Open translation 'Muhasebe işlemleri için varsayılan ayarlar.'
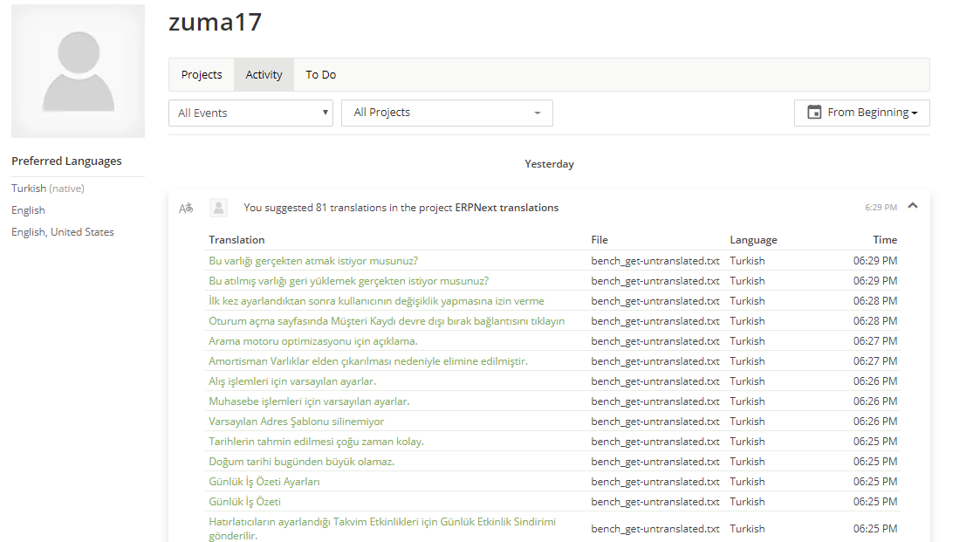Viewport: 980px width, 542px height. pyautogui.click(x=310, y=401)
